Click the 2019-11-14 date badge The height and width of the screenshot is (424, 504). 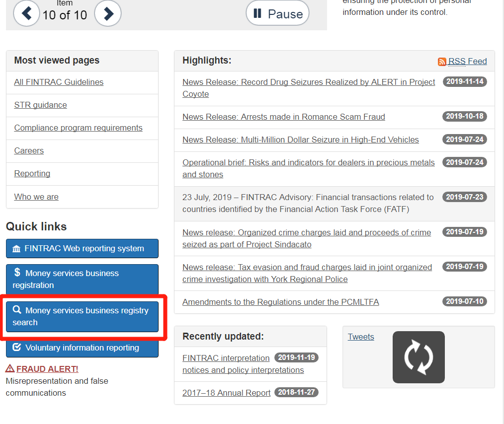465,81
